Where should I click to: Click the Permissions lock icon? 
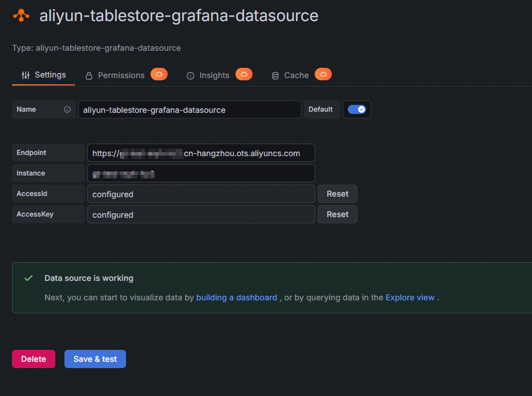tap(89, 76)
